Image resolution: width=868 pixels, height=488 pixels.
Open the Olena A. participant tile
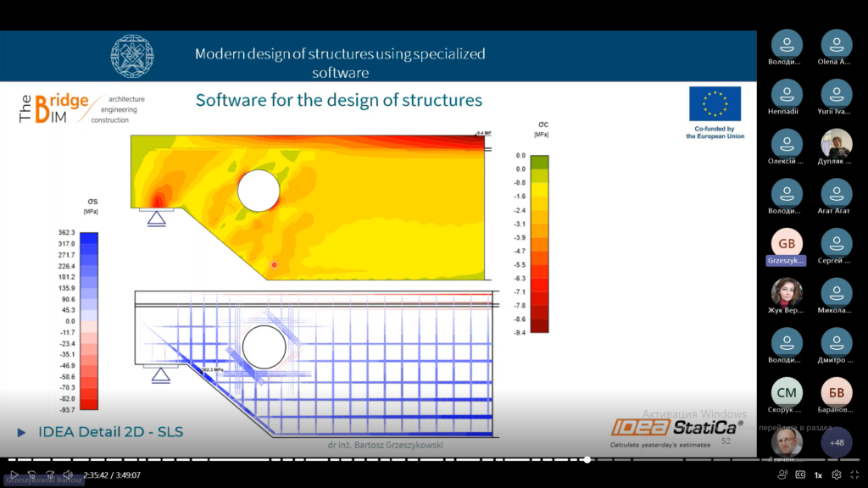click(x=837, y=44)
